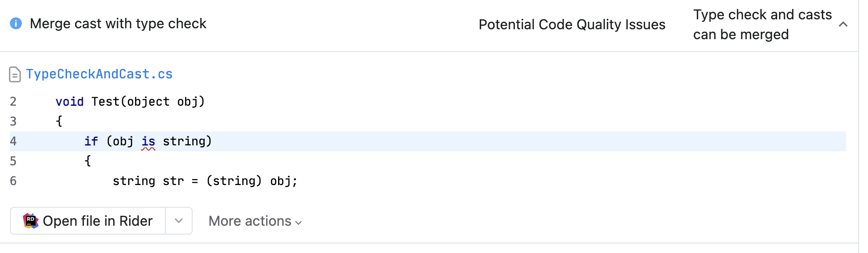Click the 'void' keyword on line 2
Viewport: 868px width, 253px height.
[70, 102]
